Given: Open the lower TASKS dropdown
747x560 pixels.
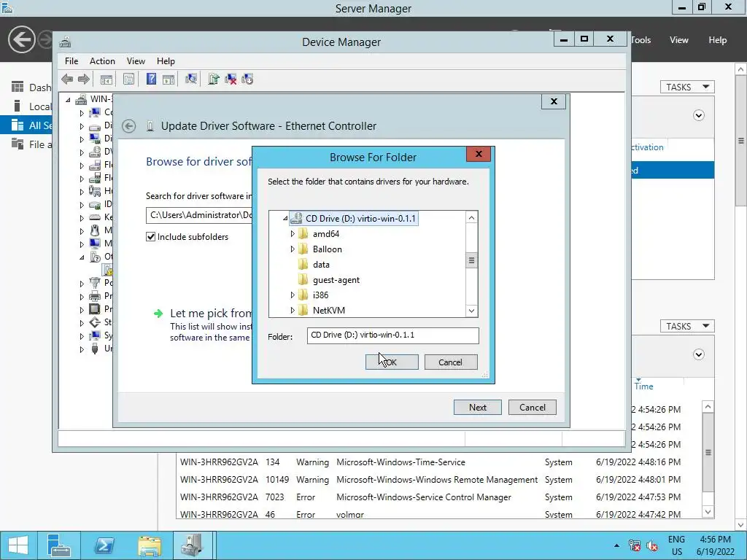Looking at the screenshot, I should [687, 326].
